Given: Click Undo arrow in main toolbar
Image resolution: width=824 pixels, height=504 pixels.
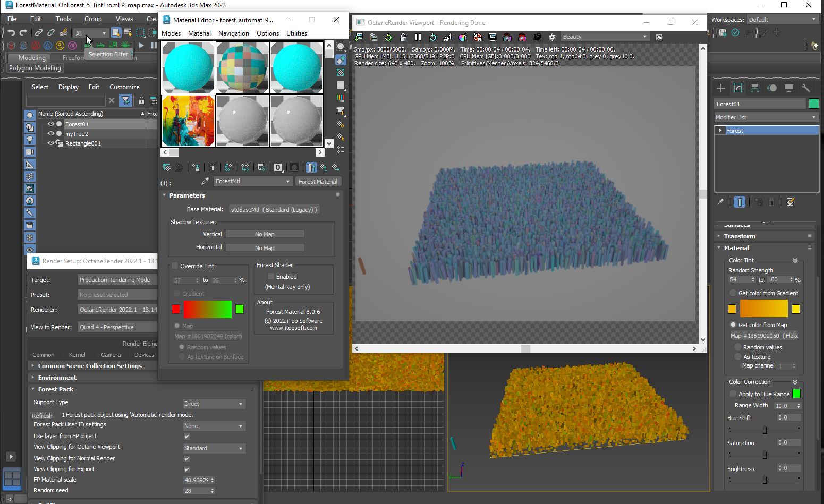Looking at the screenshot, I should [11, 33].
